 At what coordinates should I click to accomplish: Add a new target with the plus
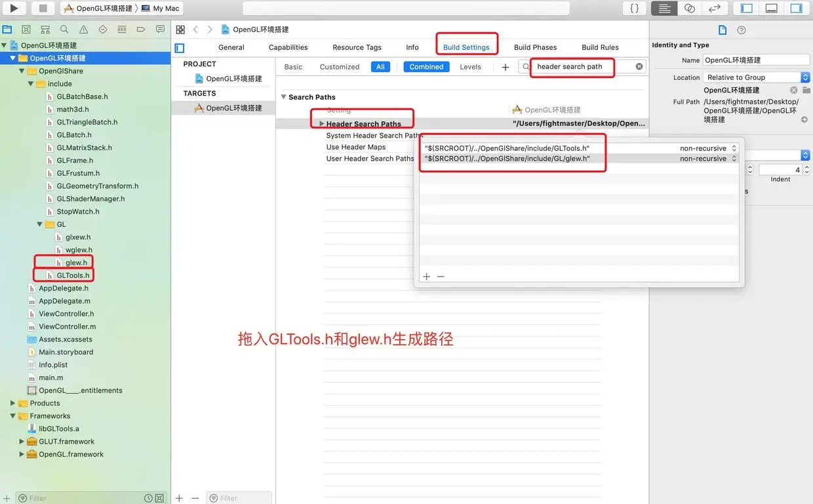[x=179, y=498]
